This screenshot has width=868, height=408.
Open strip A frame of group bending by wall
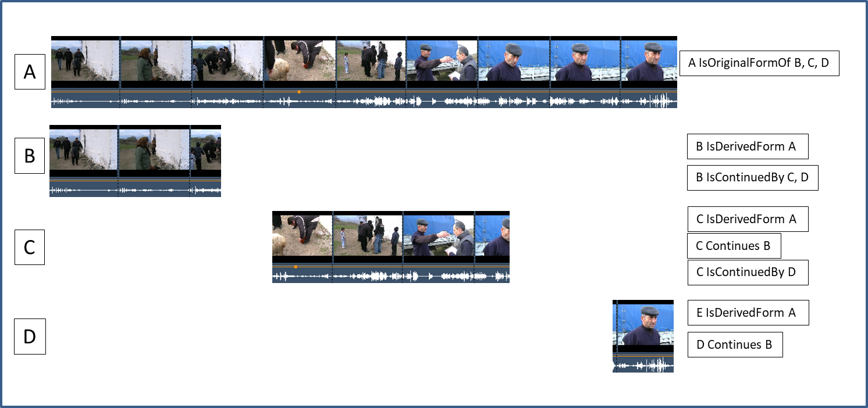pos(227,61)
